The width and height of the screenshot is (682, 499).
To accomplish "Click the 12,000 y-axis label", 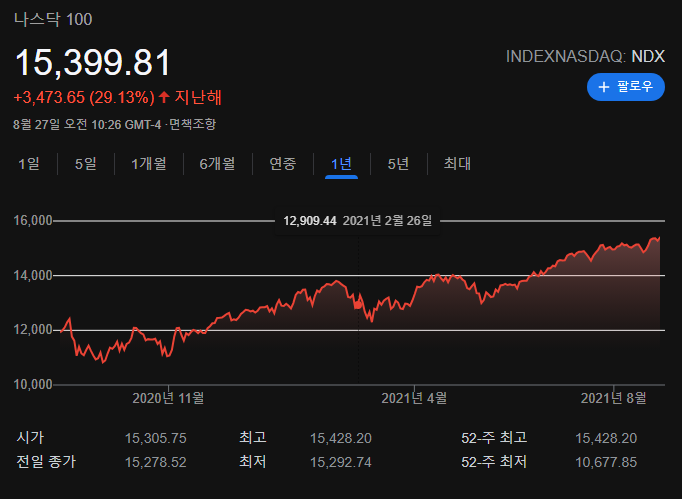I will 33,330.
